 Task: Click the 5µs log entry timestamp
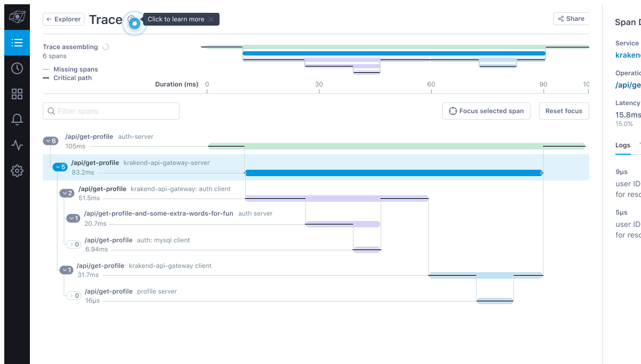tap(621, 212)
